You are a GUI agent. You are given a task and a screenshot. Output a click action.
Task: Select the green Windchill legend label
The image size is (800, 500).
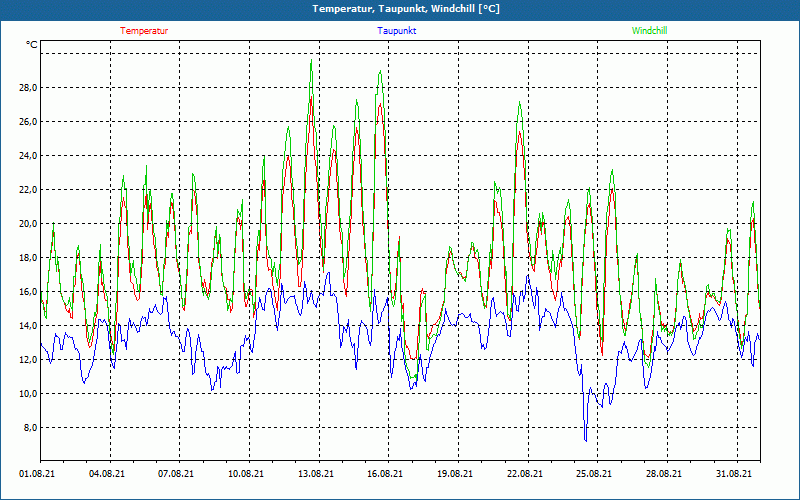650,31
